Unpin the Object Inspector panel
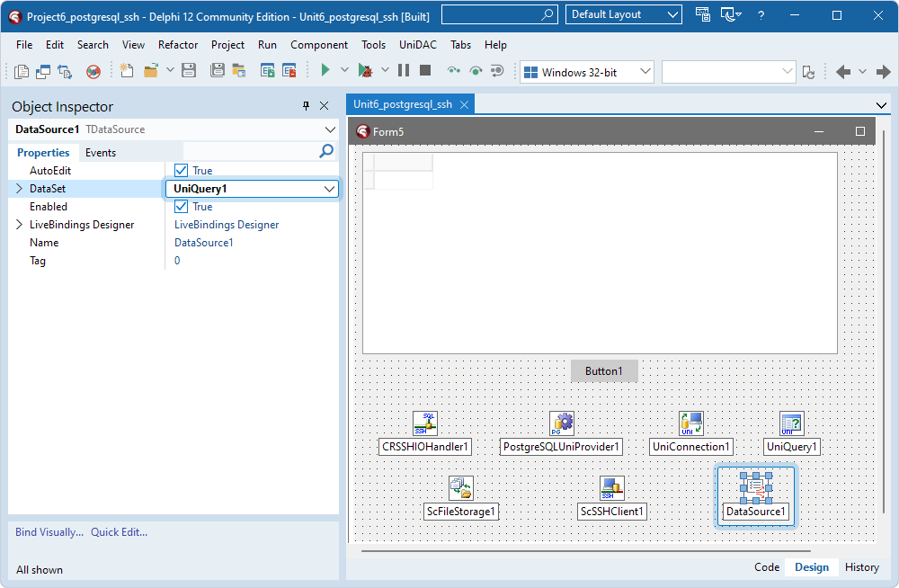This screenshot has height=588, width=899. click(306, 105)
